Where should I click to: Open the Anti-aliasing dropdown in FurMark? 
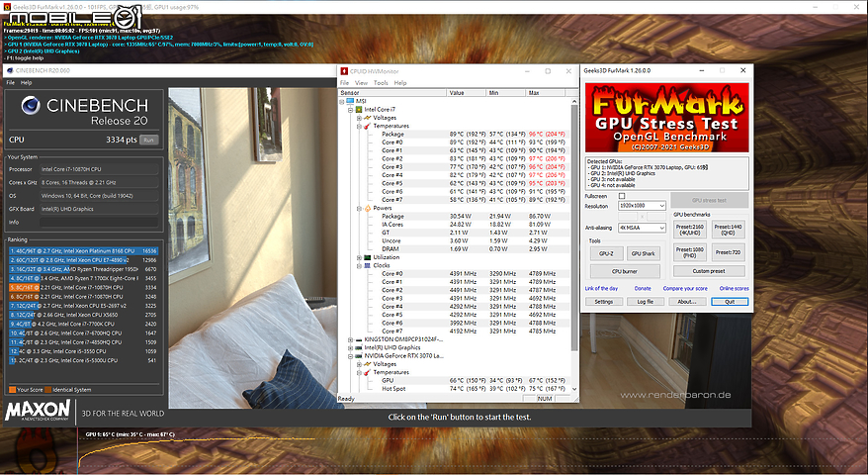pos(642,228)
